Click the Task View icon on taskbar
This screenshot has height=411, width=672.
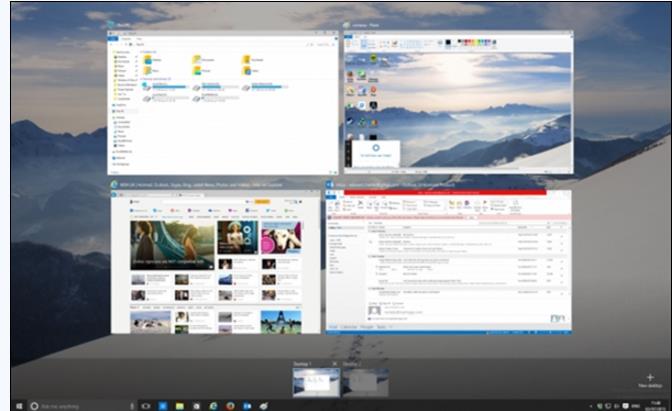coord(146,405)
